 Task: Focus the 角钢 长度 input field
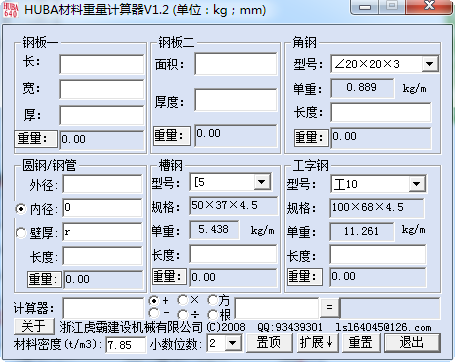coord(381,112)
